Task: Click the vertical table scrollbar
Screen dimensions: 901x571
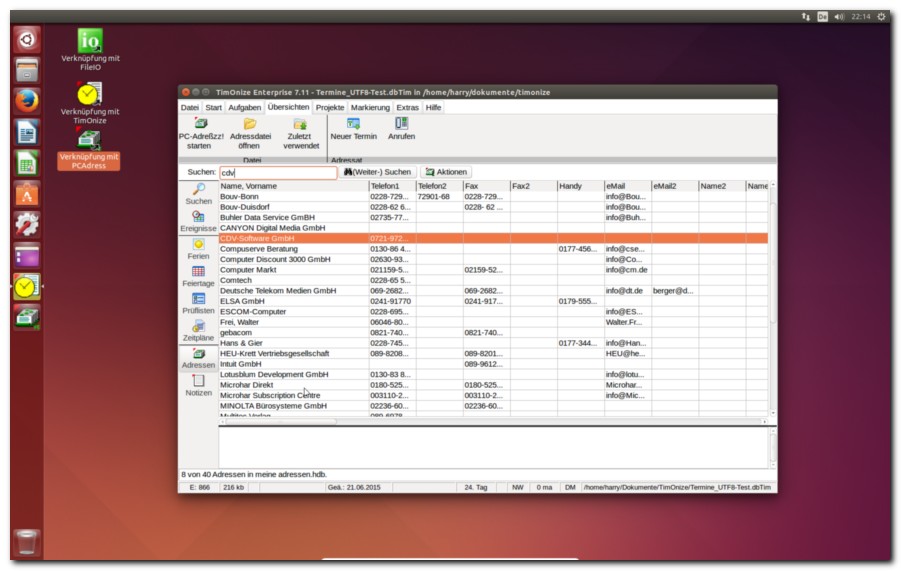Action: point(773,299)
